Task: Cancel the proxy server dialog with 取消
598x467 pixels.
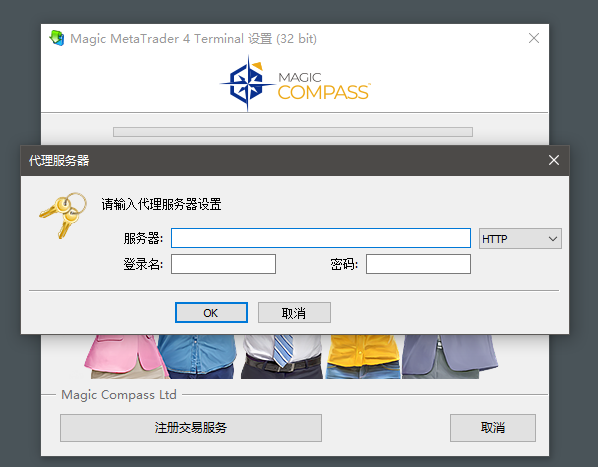Action: coord(294,313)
